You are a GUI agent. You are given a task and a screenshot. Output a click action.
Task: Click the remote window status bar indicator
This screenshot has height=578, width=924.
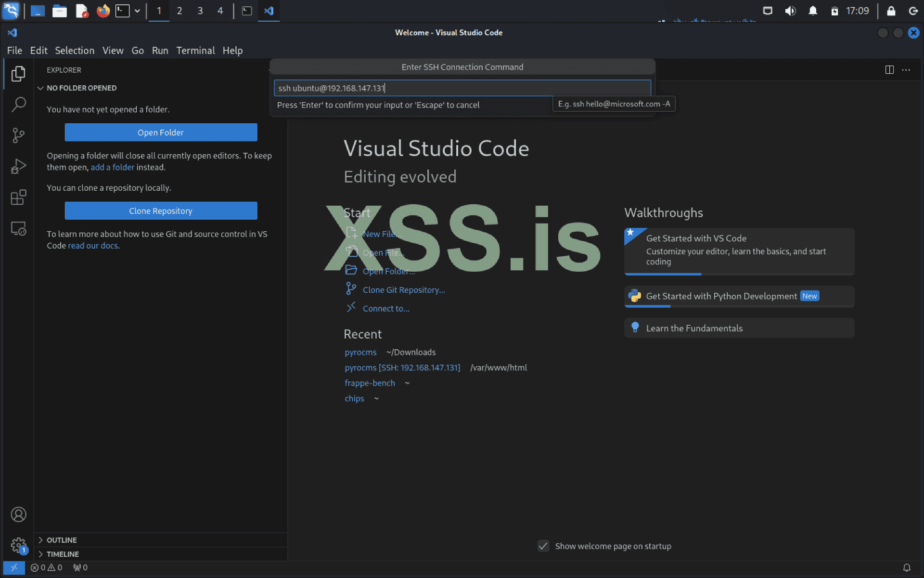[x=14, y=567]
